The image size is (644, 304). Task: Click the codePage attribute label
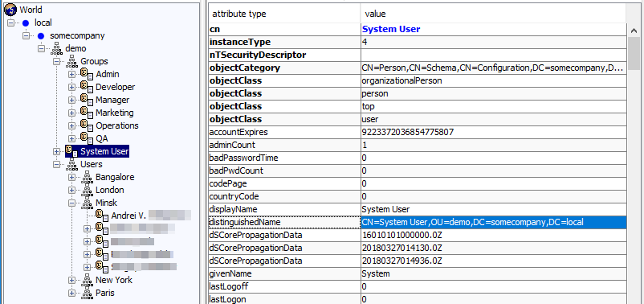[228, 183]
